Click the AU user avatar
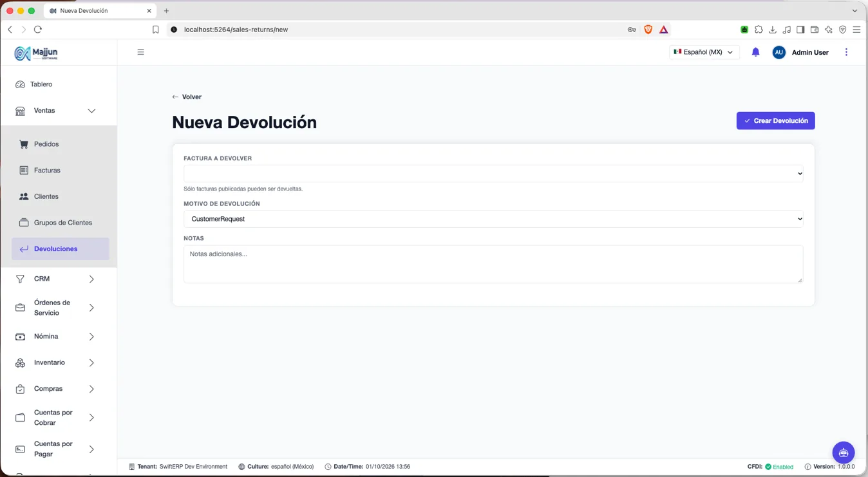868x477 pixels. [x=778, y=52]
